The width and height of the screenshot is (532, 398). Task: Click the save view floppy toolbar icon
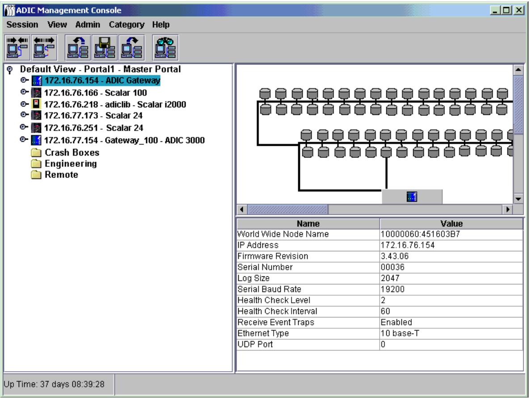105,48
